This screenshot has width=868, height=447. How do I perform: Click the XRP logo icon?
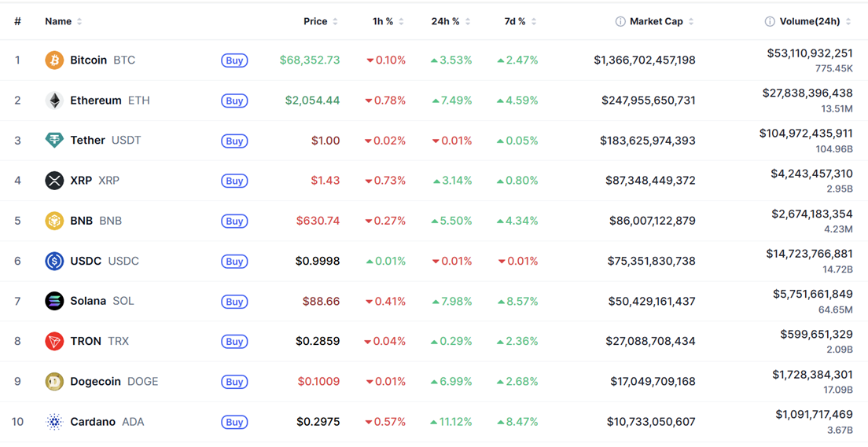[x=54, y=181]
